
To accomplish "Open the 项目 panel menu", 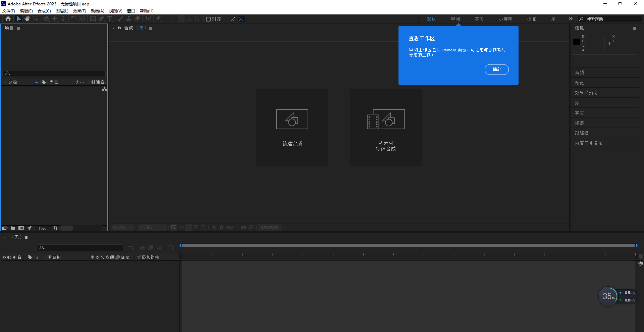I will click(18, 28).
